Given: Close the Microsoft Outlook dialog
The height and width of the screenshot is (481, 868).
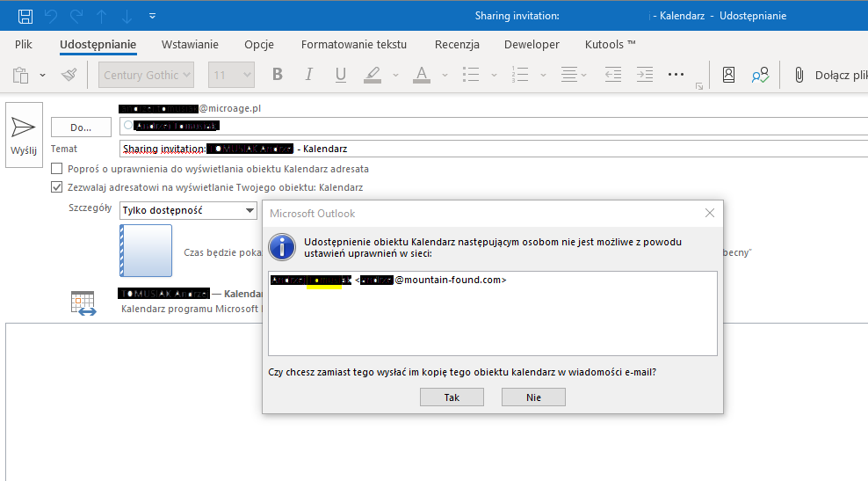Looking at the screenshot, I should pyautogui.click(x=710, y=213).
